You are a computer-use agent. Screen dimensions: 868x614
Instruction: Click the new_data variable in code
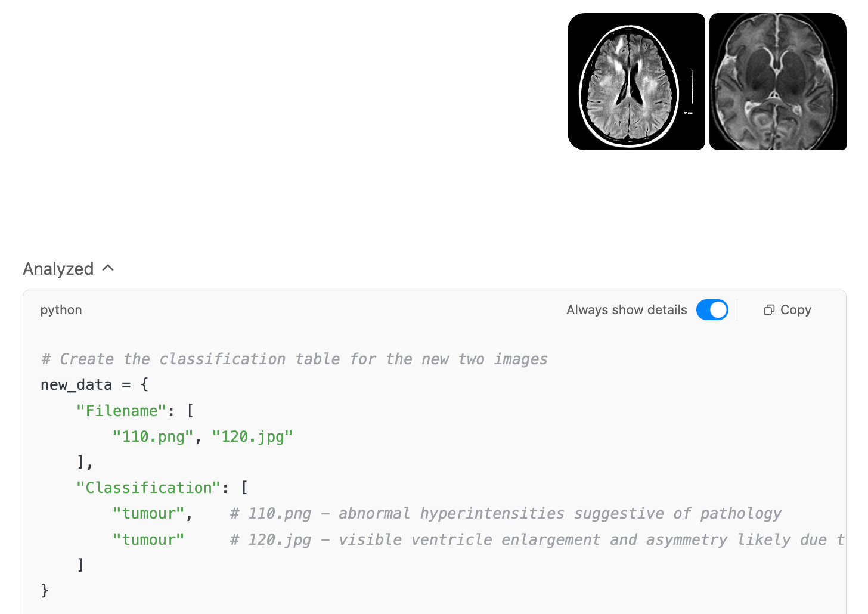coord(76,385)
